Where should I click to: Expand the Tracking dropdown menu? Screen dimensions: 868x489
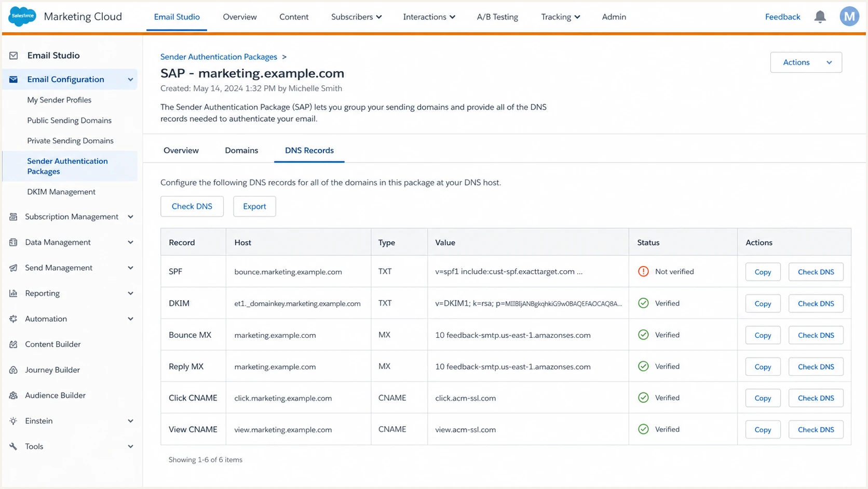(560, 17)
